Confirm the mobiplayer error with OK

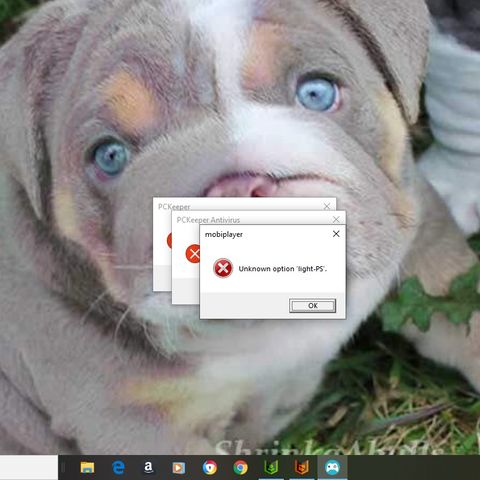click(312, 306)
